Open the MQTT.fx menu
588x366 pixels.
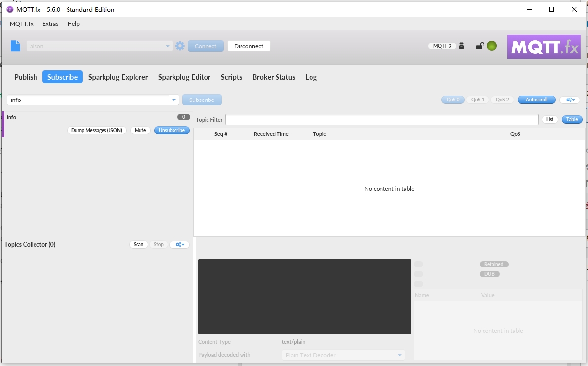[x=21, y=24]
